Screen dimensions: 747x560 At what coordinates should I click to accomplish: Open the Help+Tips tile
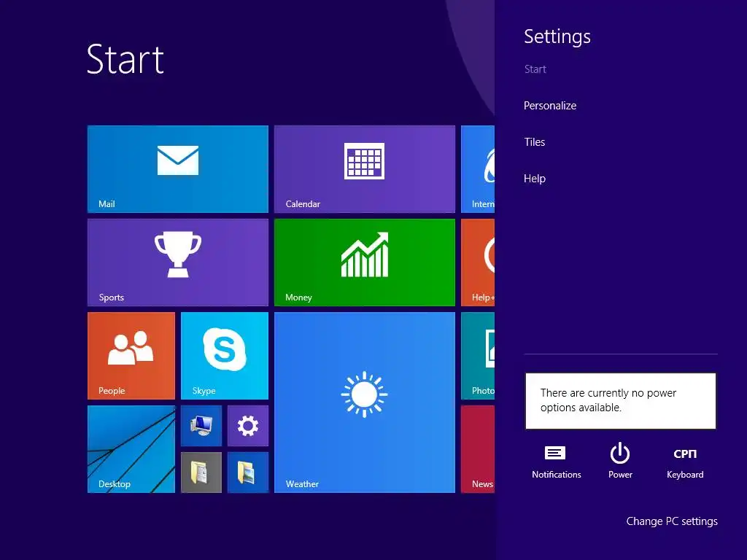(x=478, y=262)
